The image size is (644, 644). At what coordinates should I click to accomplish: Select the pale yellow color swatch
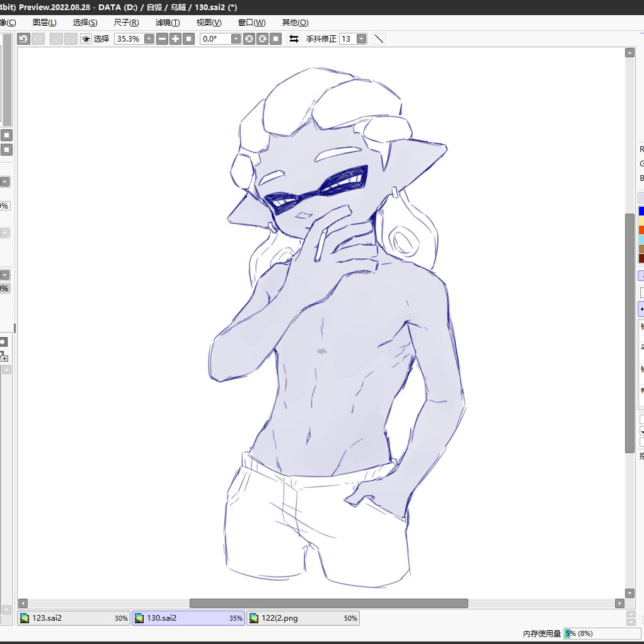pos(641,220)
